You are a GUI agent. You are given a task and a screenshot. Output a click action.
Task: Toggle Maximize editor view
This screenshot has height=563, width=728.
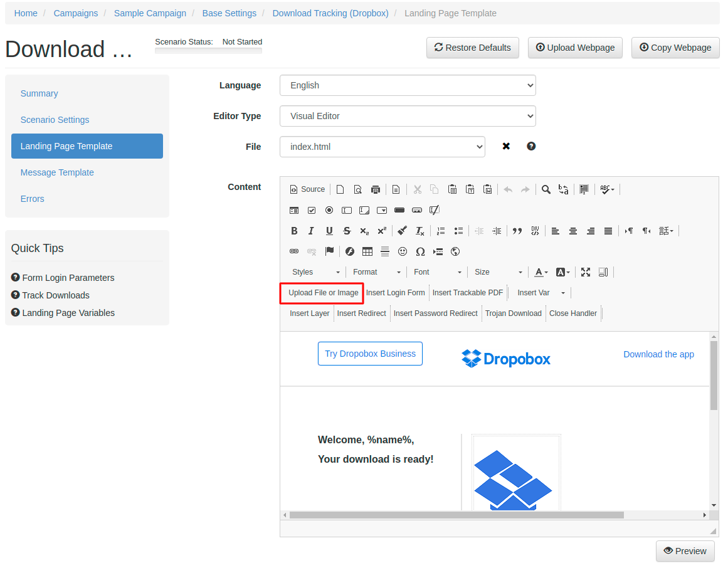pyautogui.click(x=586, y=272)
